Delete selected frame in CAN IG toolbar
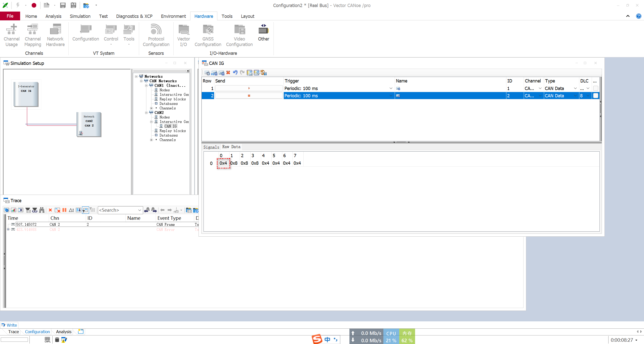 tap(228, 73)
